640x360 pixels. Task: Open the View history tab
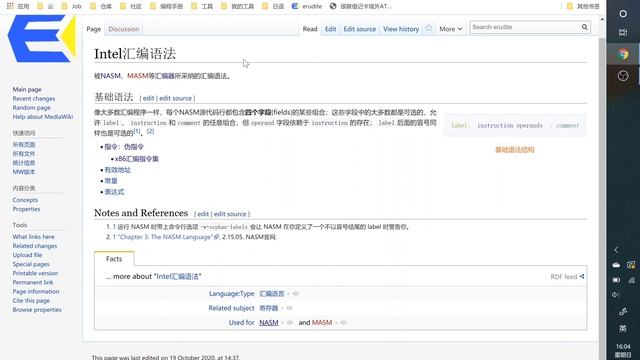pos(401,29)
